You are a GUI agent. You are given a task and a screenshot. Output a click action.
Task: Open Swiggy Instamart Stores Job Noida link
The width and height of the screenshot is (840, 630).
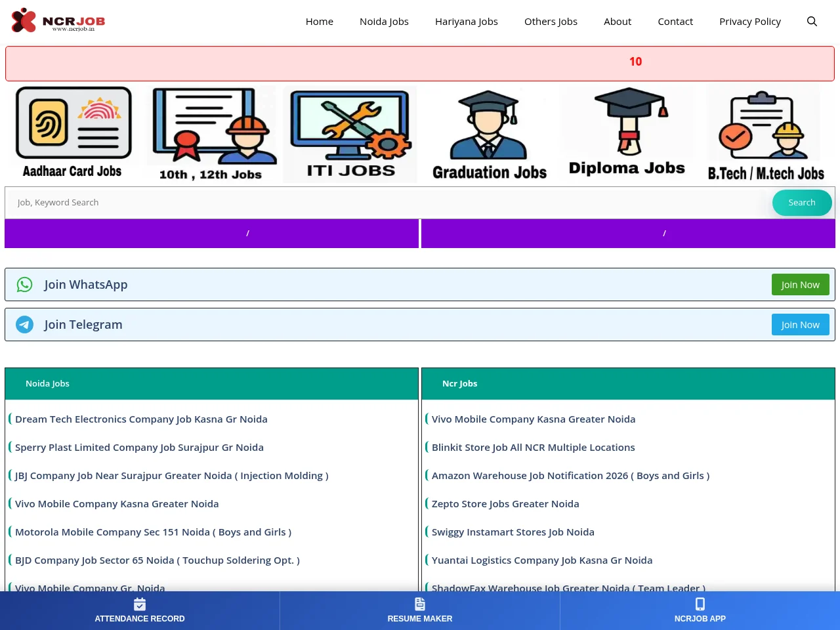[x=513, y=532]
